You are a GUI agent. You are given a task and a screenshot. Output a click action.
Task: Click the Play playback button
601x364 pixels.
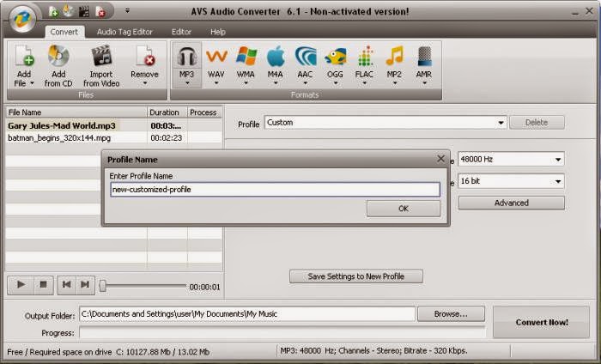tap(21, 285)
